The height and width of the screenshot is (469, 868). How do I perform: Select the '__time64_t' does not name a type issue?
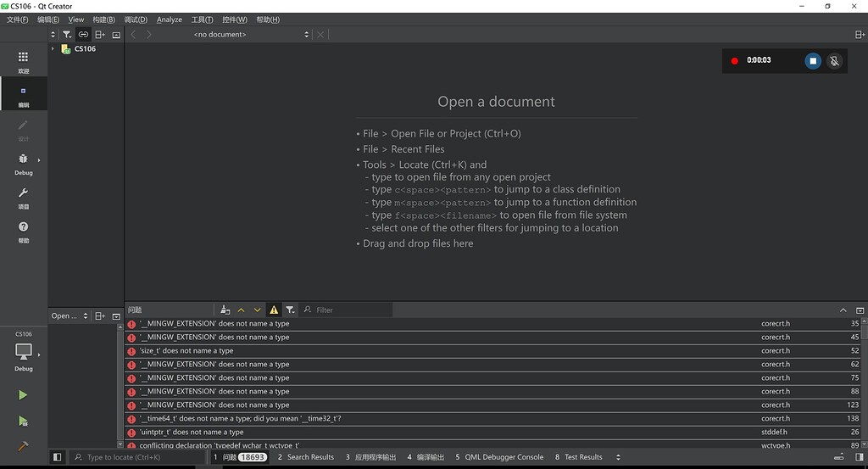point(492,419)
